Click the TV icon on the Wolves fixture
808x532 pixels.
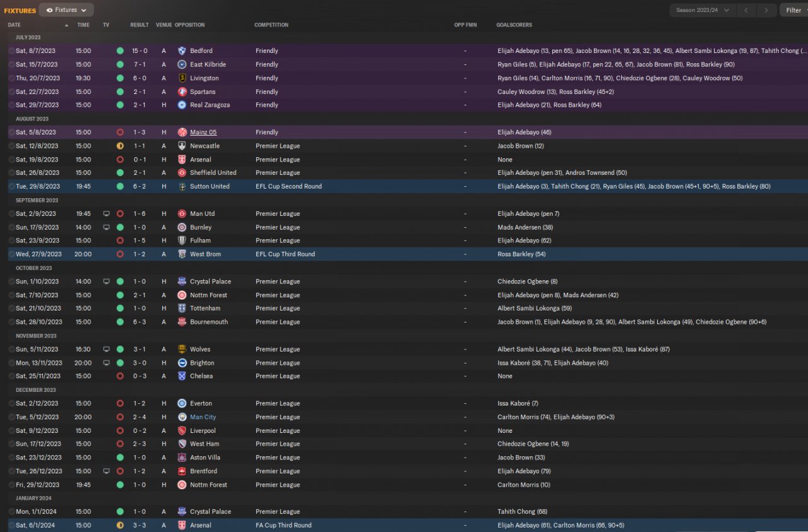pos(106,349)
